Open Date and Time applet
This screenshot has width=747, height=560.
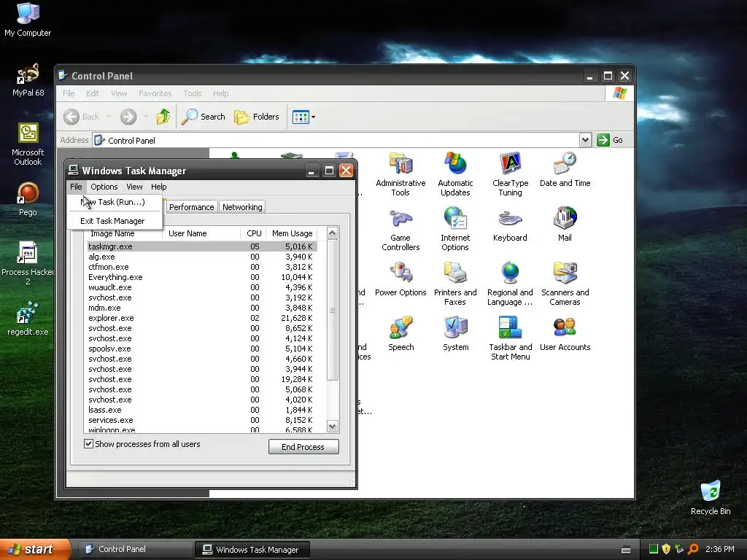[x=565, y=169]
